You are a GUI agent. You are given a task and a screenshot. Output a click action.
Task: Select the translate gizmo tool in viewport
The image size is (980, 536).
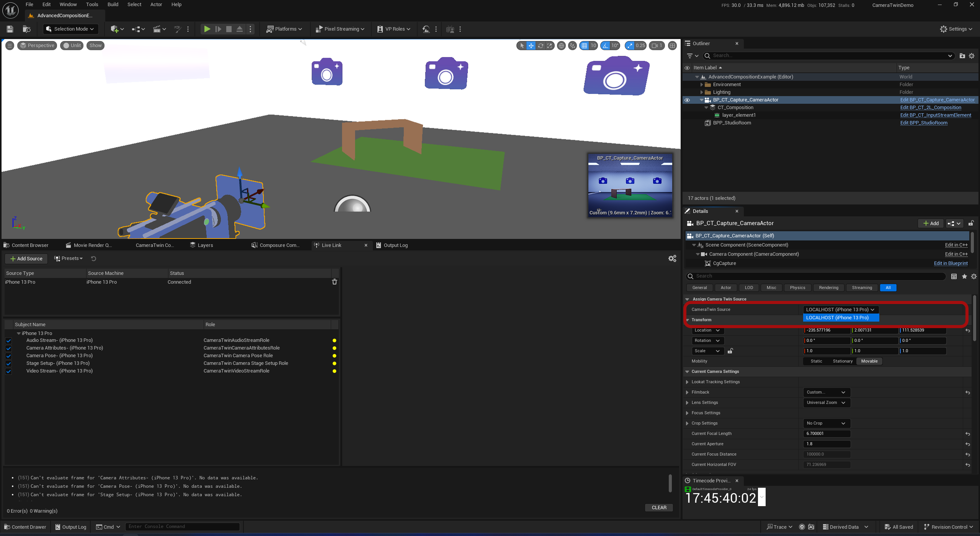pos(531,46)
